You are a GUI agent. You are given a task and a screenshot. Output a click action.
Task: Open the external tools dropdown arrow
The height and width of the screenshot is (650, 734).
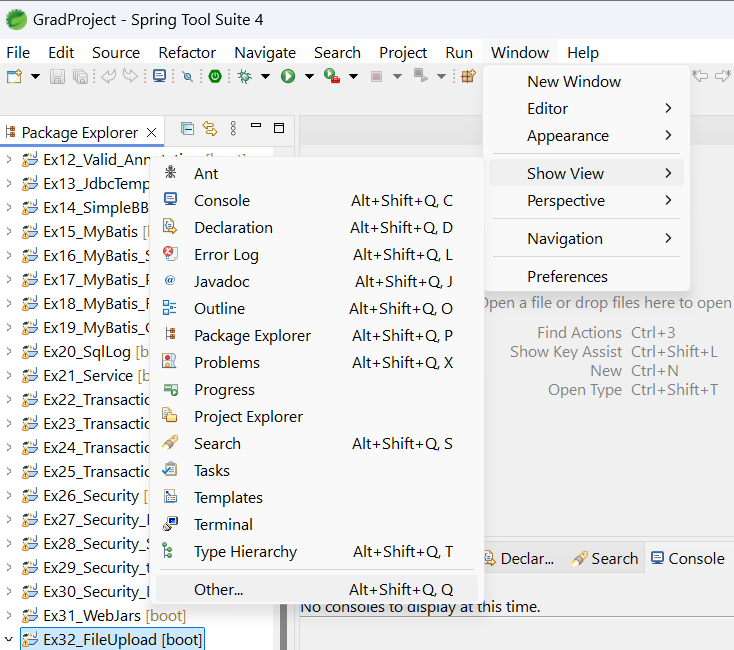tap(353, 76)
